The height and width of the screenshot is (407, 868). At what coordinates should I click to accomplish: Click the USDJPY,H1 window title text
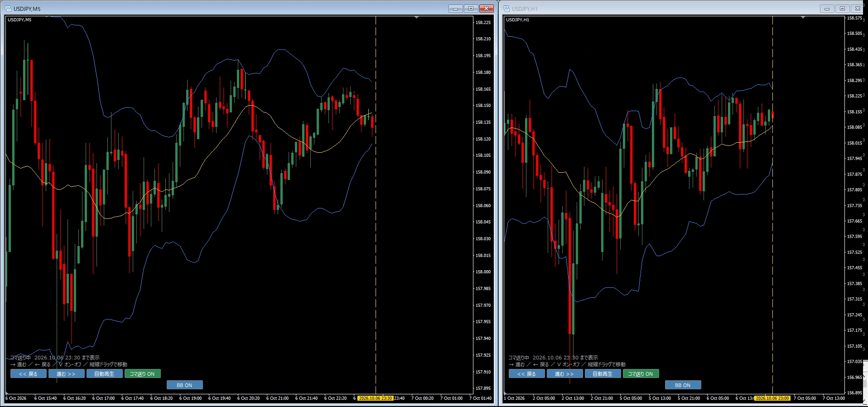(x=525, y=9)
